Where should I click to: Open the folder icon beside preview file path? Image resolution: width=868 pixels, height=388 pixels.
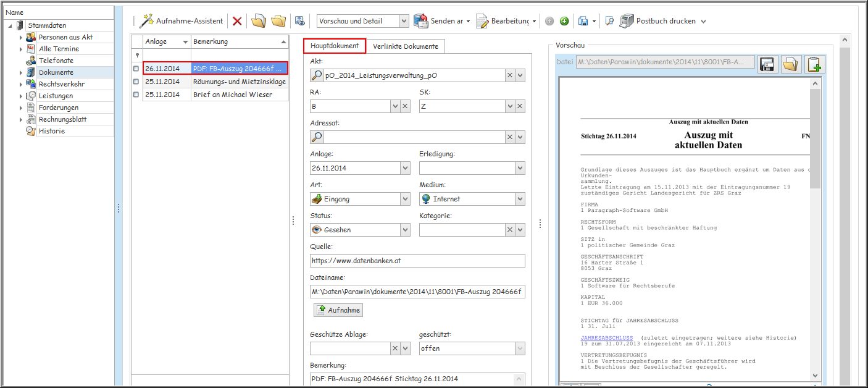point(791,64)
